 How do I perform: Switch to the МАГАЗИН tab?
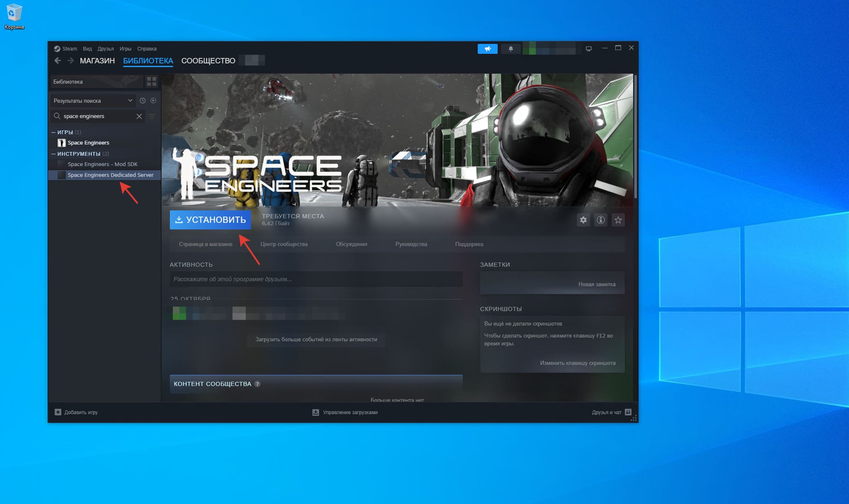pyautogui.click(x=97, y=61)
